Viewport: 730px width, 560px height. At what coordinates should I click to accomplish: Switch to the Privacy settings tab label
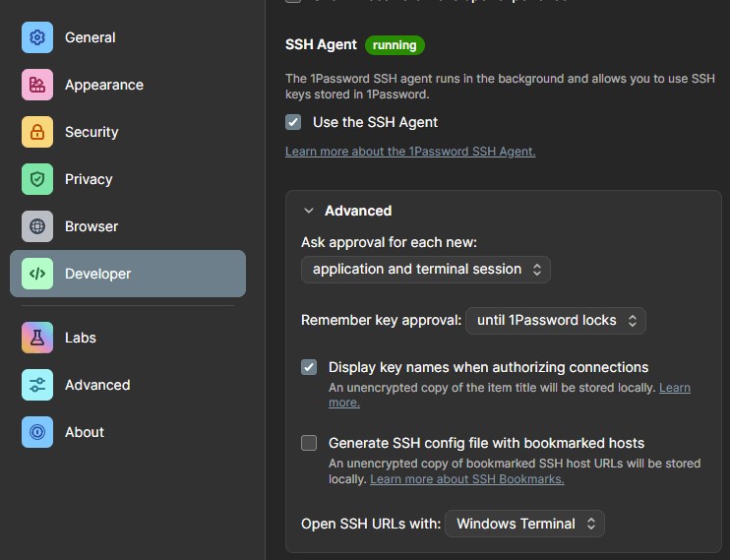(89, 179)
